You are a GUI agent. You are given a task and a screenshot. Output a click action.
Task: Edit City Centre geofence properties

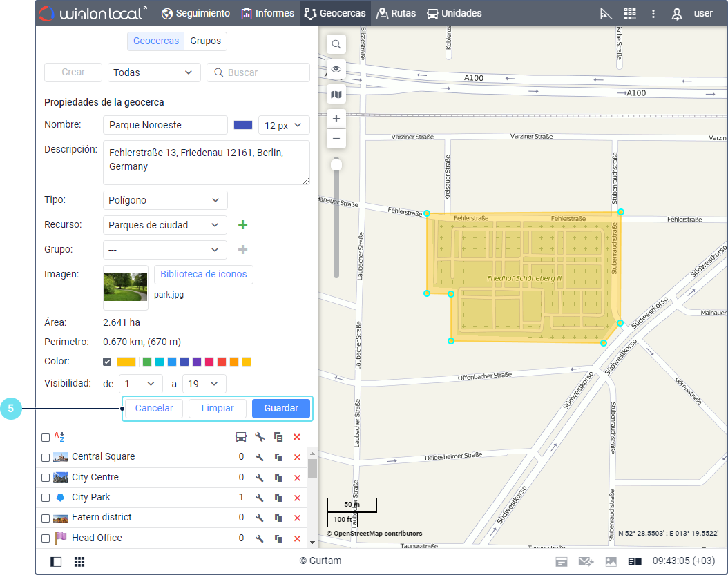point(260,478)
